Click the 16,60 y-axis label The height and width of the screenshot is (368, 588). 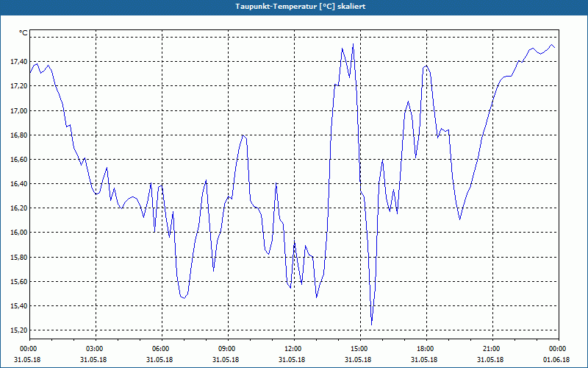coord(19,160)
